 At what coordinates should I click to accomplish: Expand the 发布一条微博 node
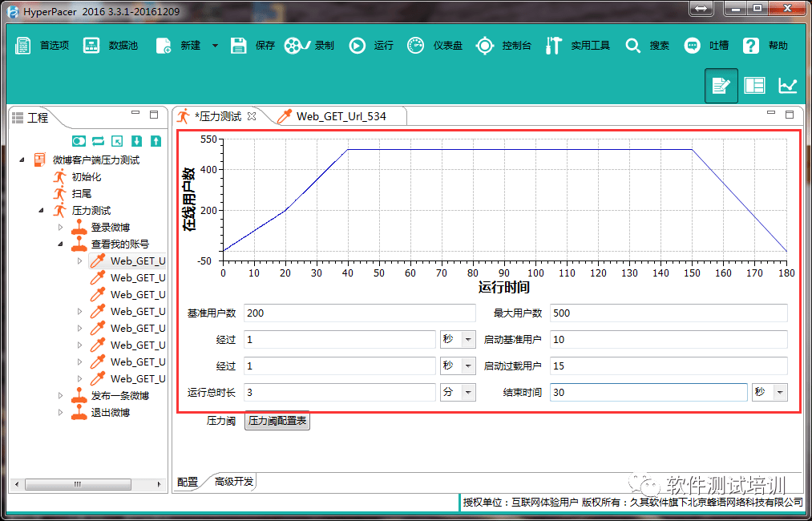[x=60, y=396]
